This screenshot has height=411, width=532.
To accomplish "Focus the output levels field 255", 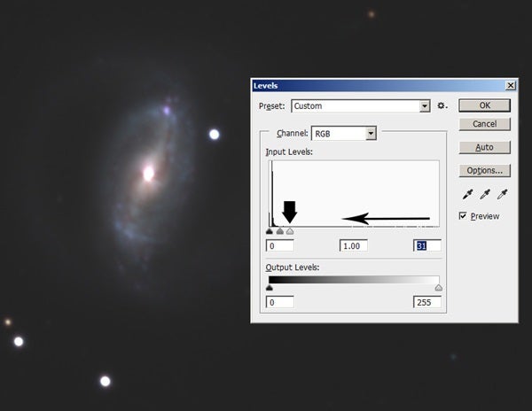I will tap(427, 302).
